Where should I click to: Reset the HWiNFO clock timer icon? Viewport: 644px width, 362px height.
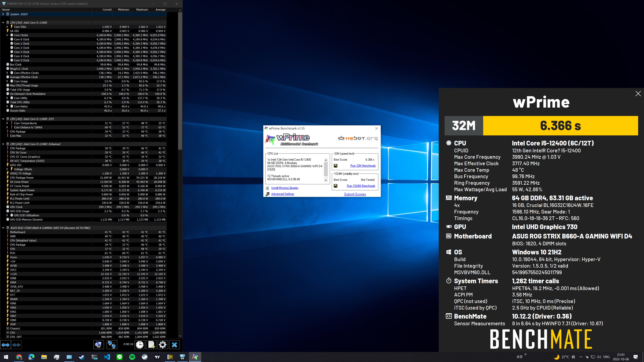coord(140,345)
